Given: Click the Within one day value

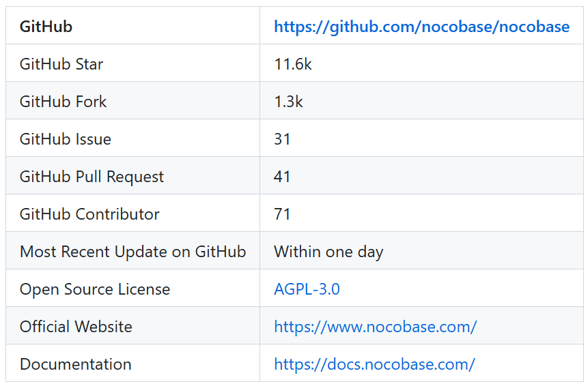Looking at the screenshot, I should pos(328,252).
